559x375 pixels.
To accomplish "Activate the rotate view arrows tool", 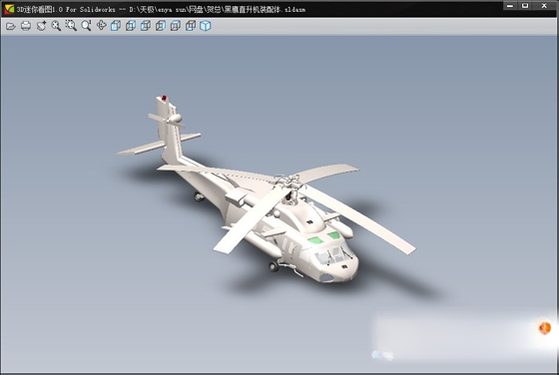I will (101, 26).
